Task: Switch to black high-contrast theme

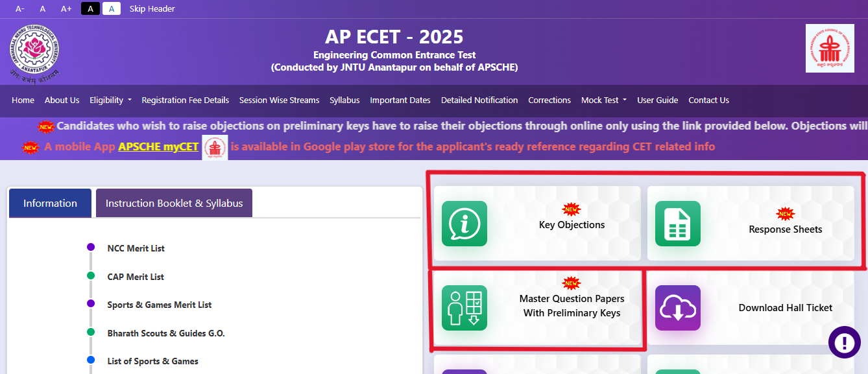Action: (x=90, y=8)
